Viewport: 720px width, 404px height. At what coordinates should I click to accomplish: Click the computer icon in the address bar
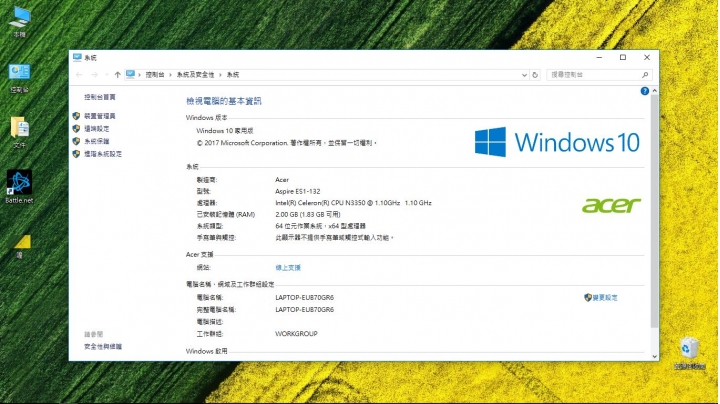point(130,74)
